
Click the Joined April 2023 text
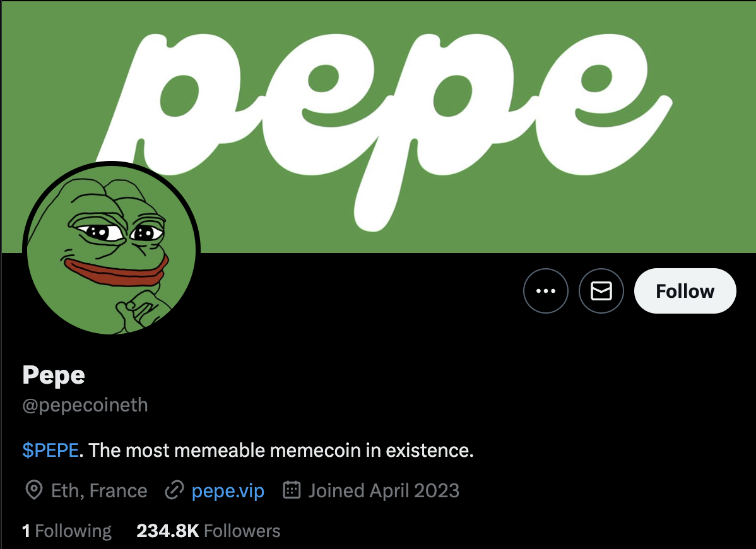coord(384,491)
